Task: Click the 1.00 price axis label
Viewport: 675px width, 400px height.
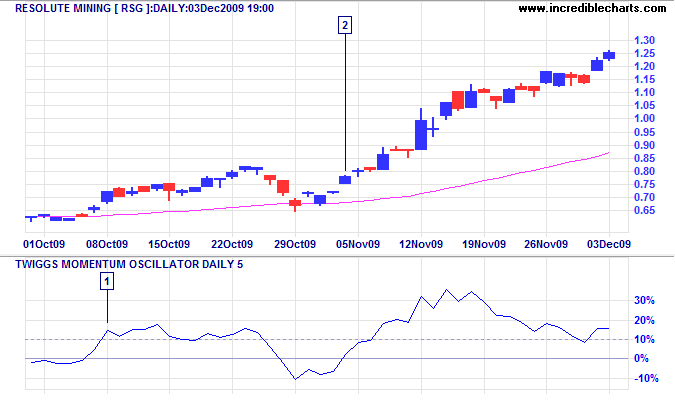Action: [x=644, y=118]
